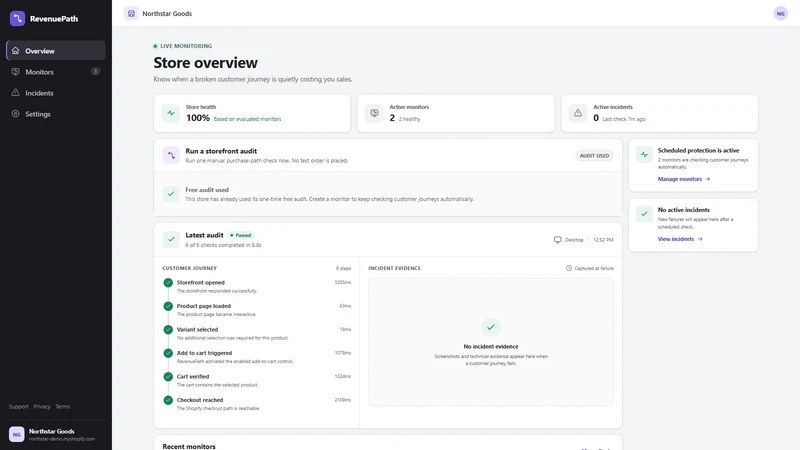800x450 pixels.
Task: Click the Northstar Goods account at the sidebar bottom
Action: pyautogui.click(x=56, y=434)
